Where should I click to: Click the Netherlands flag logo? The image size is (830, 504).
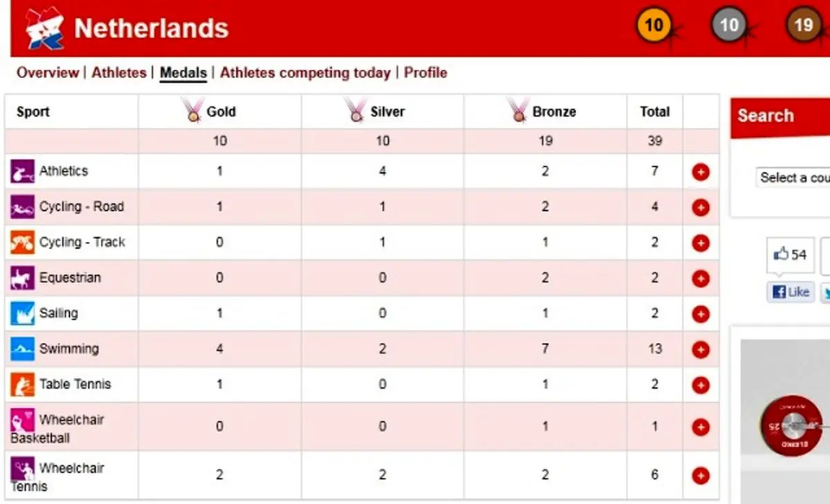44,28
